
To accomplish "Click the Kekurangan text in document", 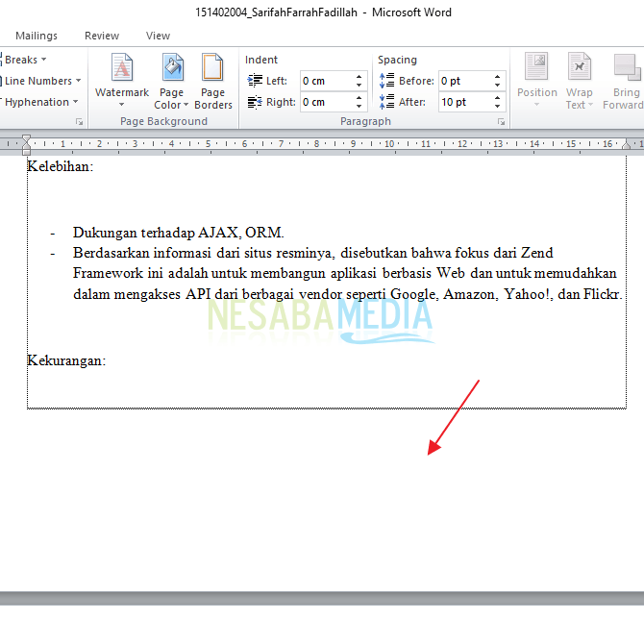I will [66, 360].
